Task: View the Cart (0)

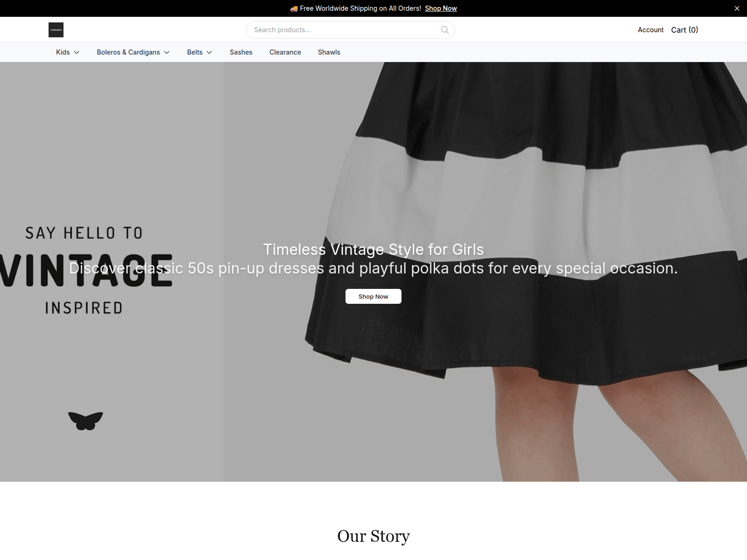Action: 684,30
